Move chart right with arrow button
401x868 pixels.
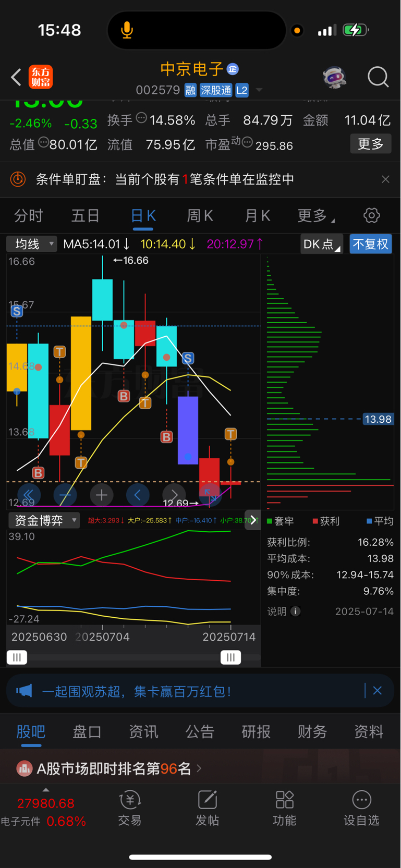point(174,495)
